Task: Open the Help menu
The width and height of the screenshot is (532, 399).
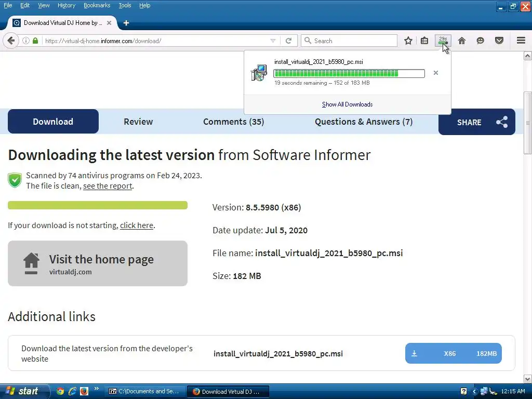Action: (x=144, y=5)
